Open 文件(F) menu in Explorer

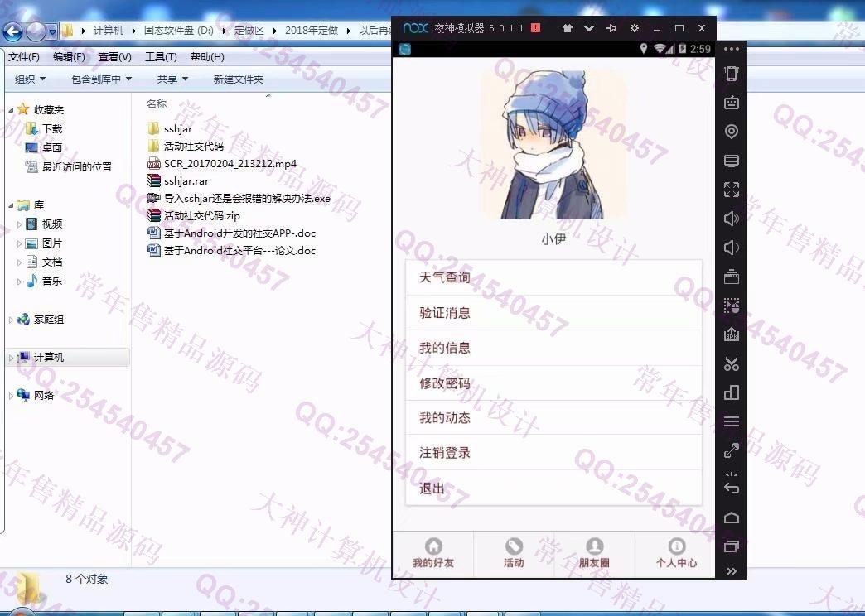(24, 57)
